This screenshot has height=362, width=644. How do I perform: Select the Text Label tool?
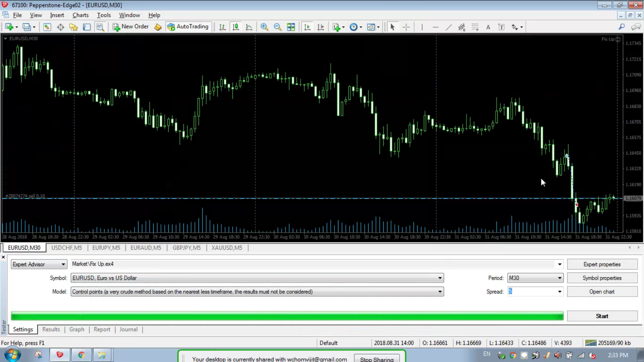pos(501,27)
